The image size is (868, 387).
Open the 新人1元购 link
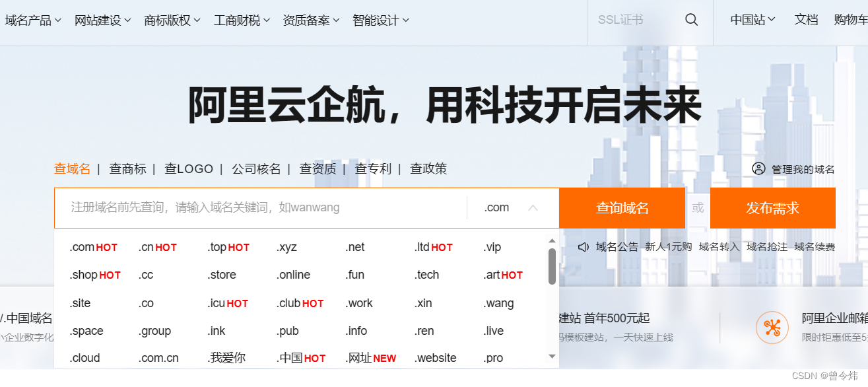[669, 247]
